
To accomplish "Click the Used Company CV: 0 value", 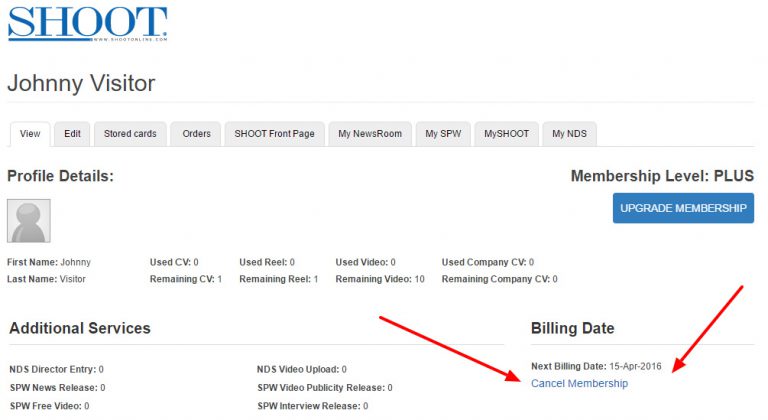I will tap(488, 262).
